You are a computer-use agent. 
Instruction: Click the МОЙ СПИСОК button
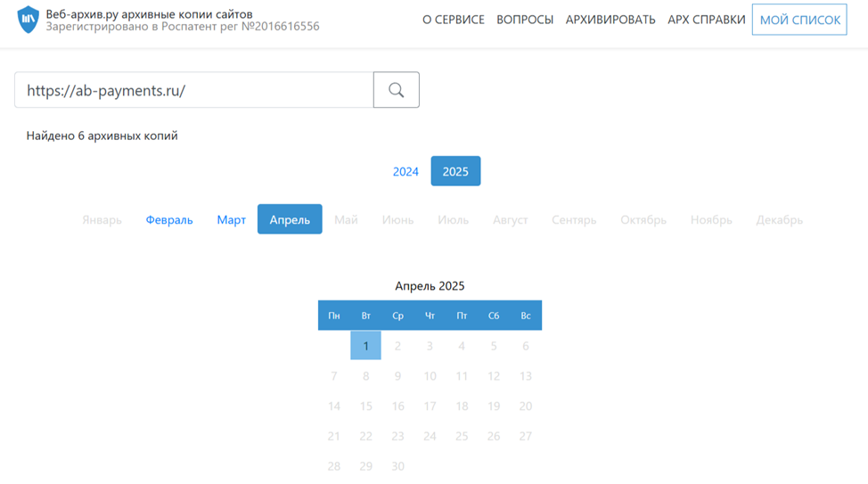coord(799,20)
